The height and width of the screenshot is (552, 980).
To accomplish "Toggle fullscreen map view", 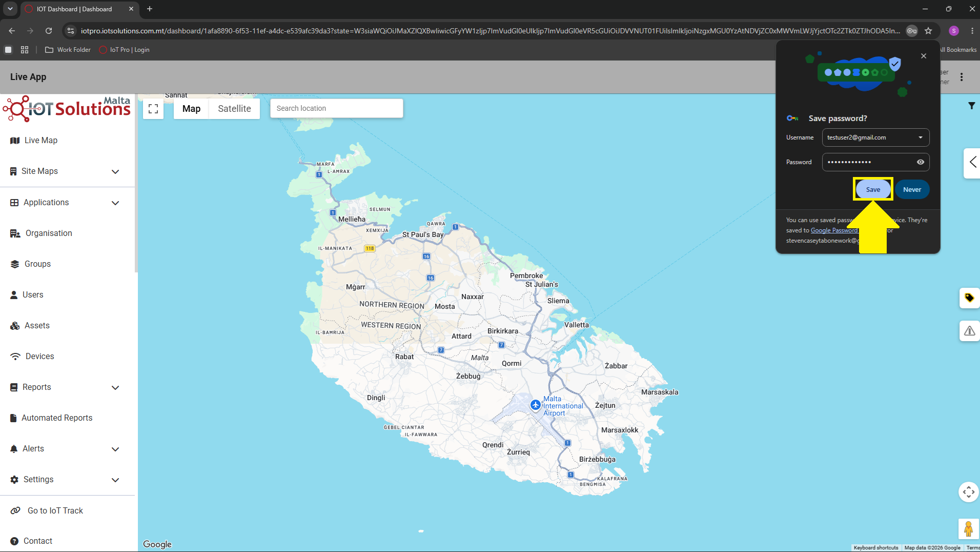I will [153, 109].
